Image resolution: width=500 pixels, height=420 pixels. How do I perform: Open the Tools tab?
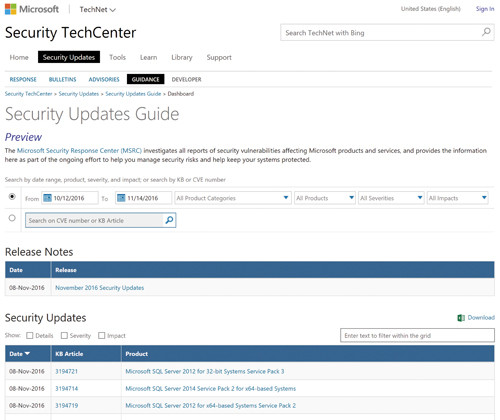[117, 57]
